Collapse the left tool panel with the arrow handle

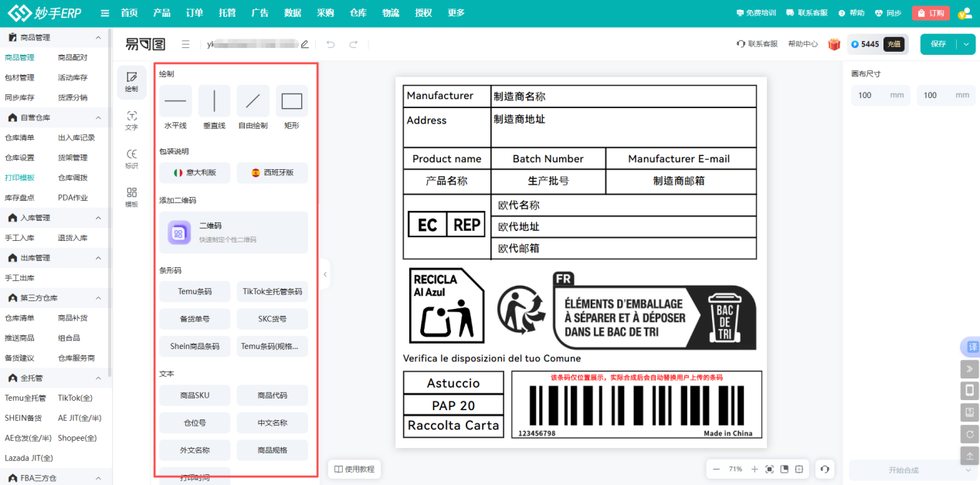tap(325, 274)
